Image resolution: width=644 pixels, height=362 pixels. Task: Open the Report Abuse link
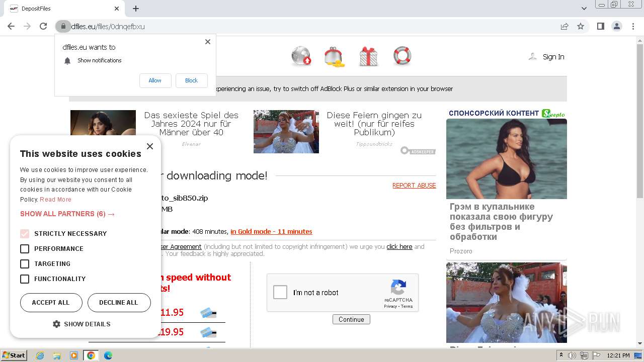click(x=414, y=186)
